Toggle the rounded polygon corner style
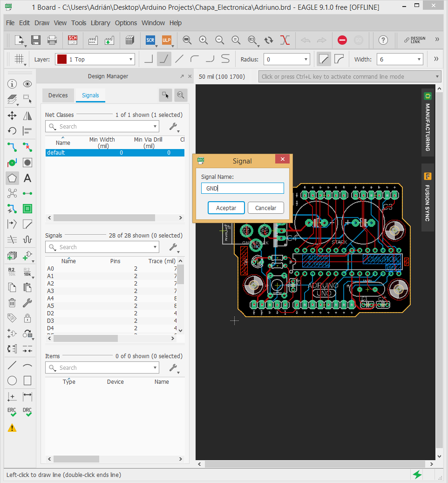 coord(339,59)
